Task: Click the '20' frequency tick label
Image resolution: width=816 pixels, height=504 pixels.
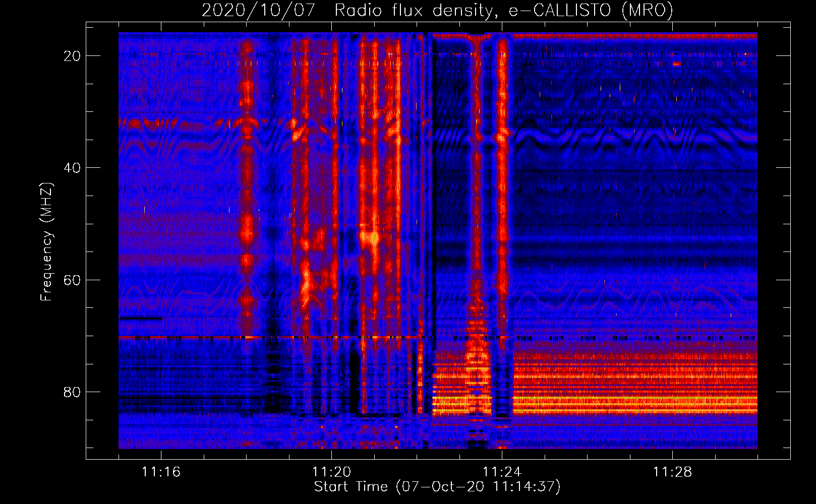Action: click(x=72, y=56)
